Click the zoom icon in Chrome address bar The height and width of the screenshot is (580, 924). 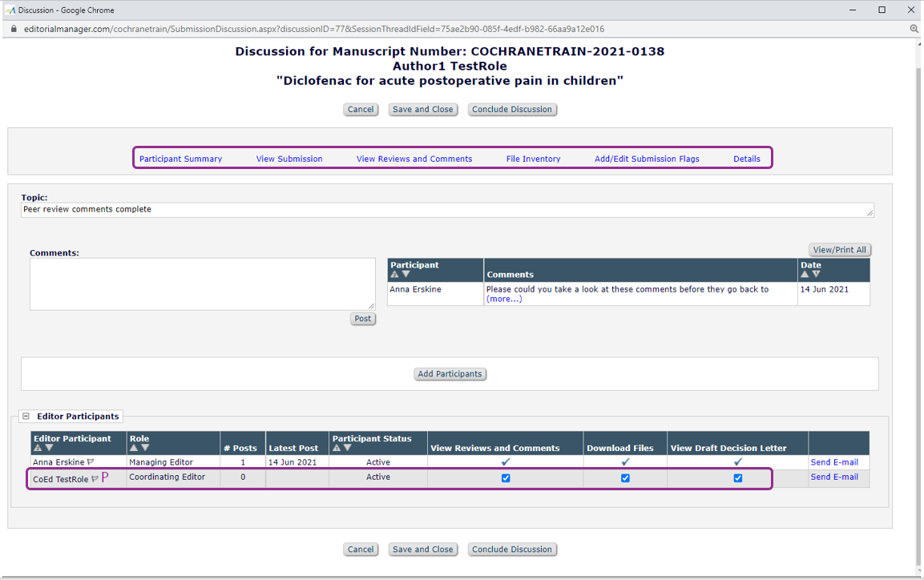coord(914,29)
